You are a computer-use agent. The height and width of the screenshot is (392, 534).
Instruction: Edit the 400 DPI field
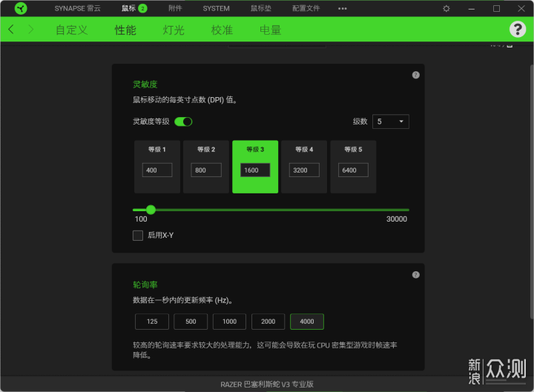pos(157,170)
